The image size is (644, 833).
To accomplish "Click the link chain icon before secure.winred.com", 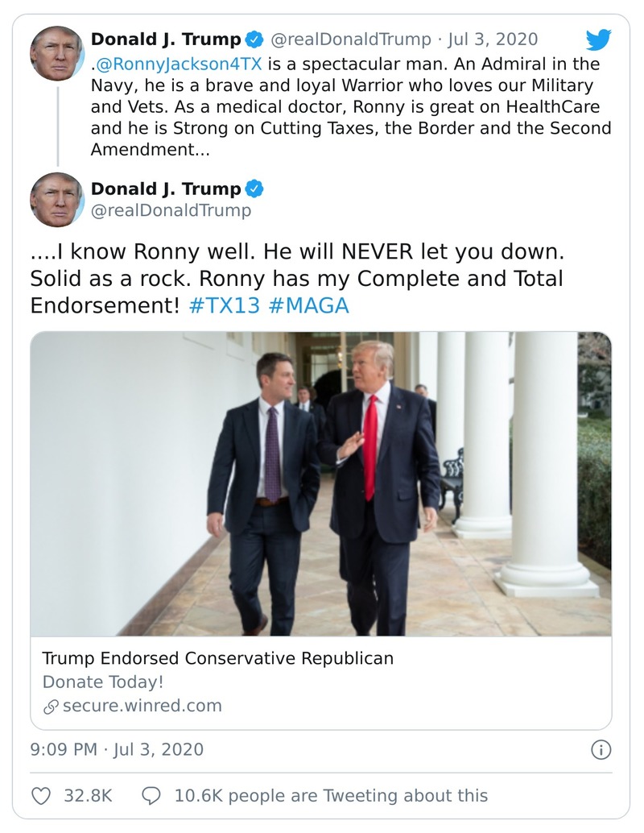I will tap(49, 705).
